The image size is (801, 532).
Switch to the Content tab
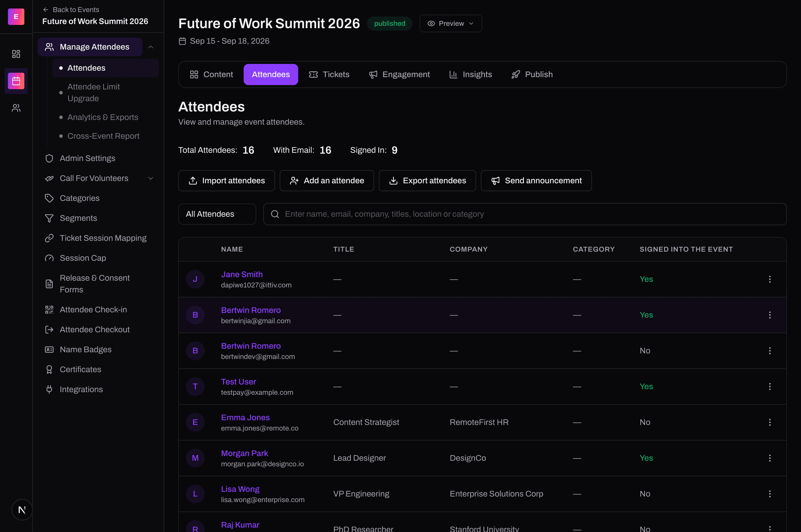211,75
